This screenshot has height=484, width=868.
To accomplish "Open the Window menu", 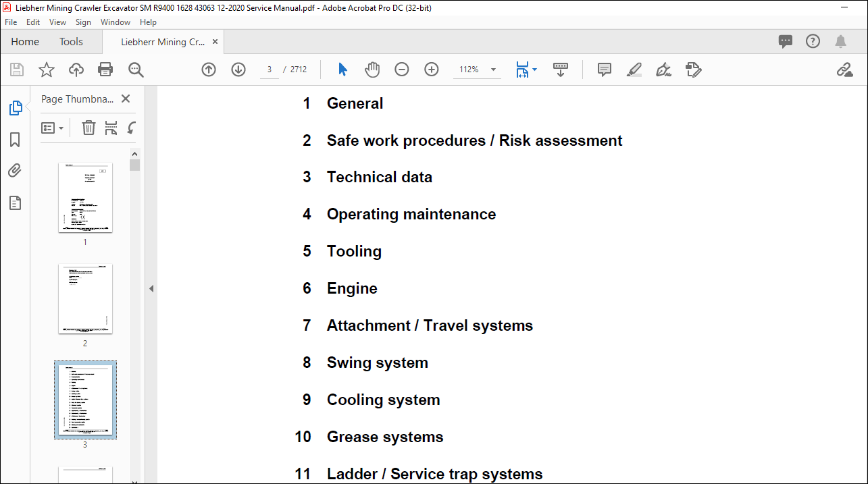I will 116,22.
